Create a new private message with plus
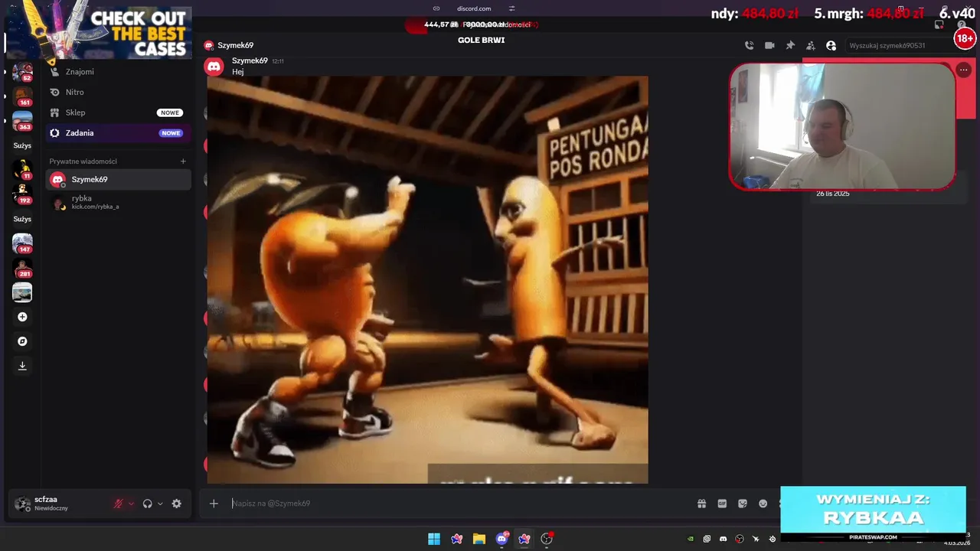This screenshot has height=551, width=980. pos(183,161)
